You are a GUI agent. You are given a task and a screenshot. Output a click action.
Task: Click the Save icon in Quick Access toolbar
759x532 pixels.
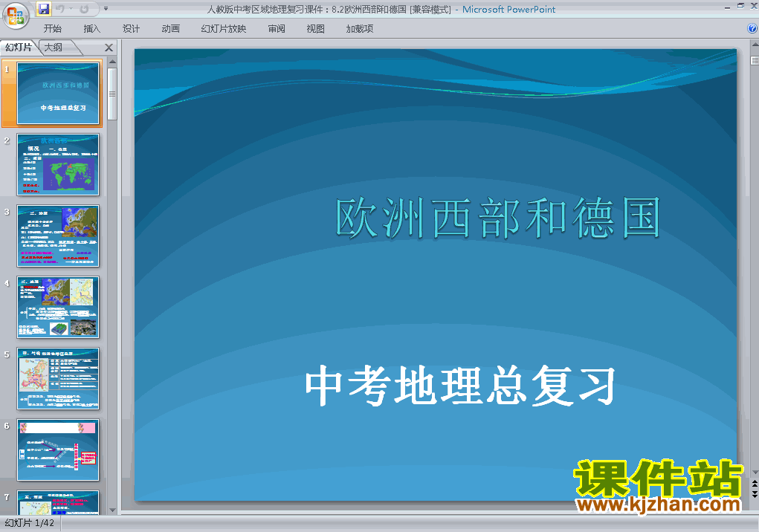pos(44,9)
